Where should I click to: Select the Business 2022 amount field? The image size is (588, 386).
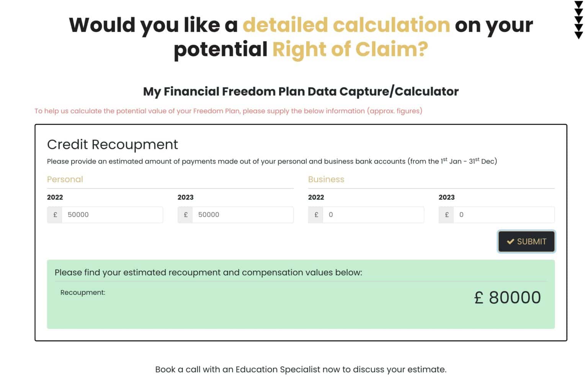373,215
